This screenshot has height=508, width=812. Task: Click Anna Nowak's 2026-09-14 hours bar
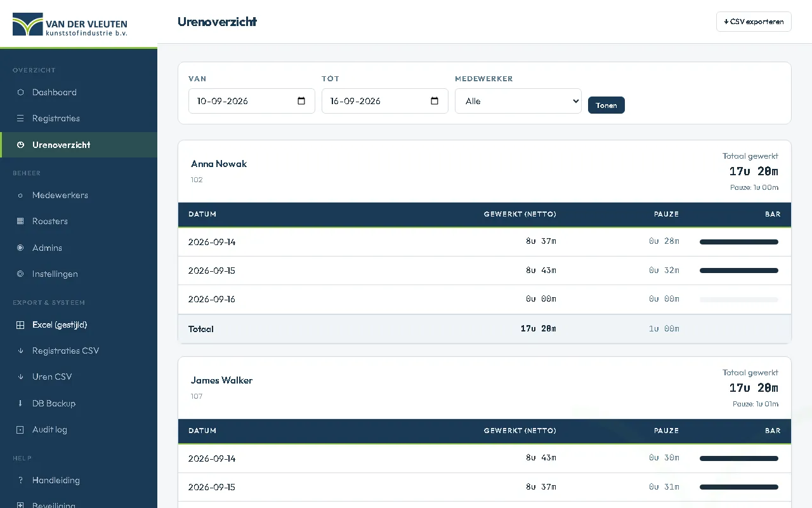739,242
